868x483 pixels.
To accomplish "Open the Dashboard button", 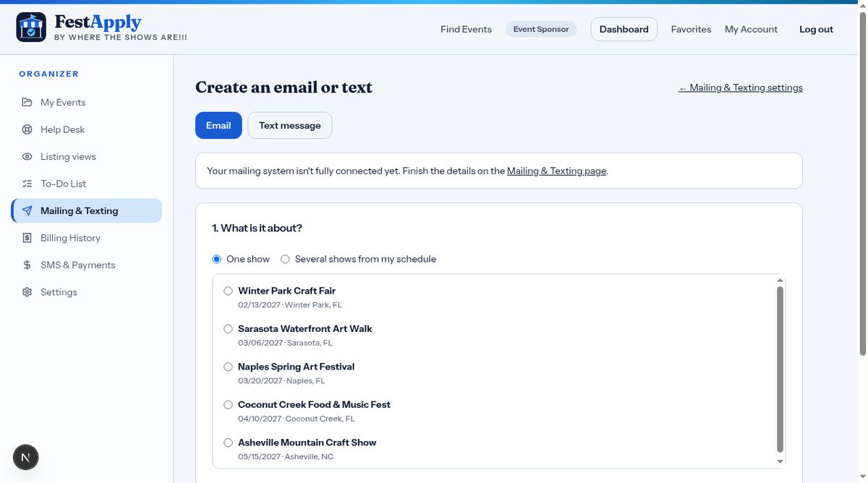I will click(624, 29).
